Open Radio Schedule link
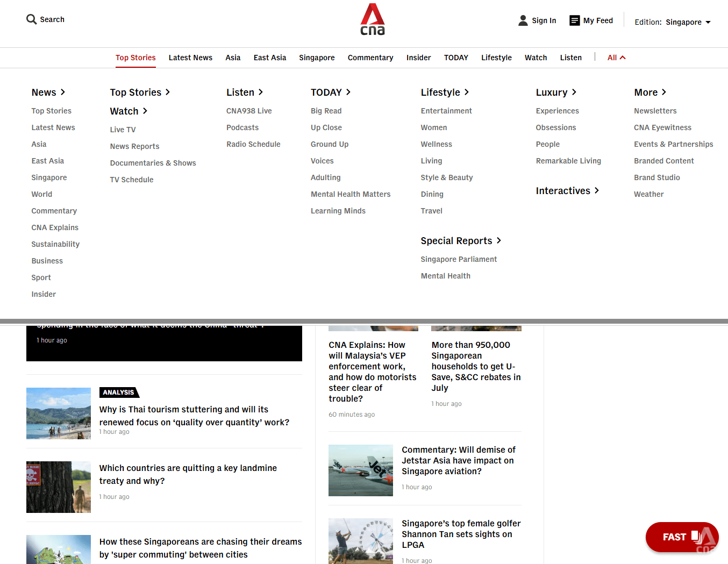This screenshot has height=564, width=728. click(253, 144)
